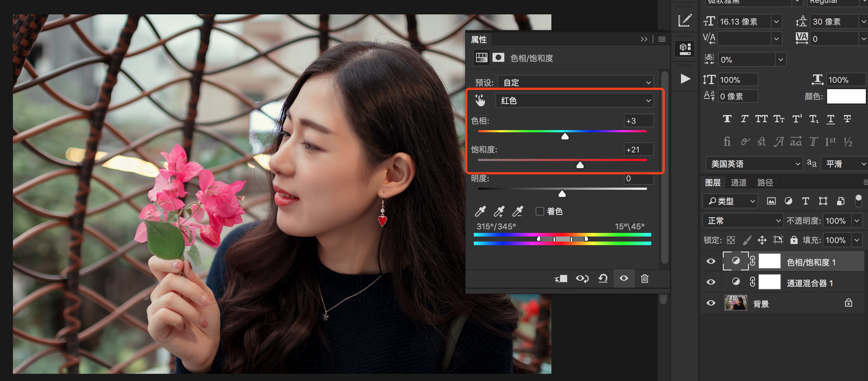Apply Small Caps text style

click(x=779, y=119)
